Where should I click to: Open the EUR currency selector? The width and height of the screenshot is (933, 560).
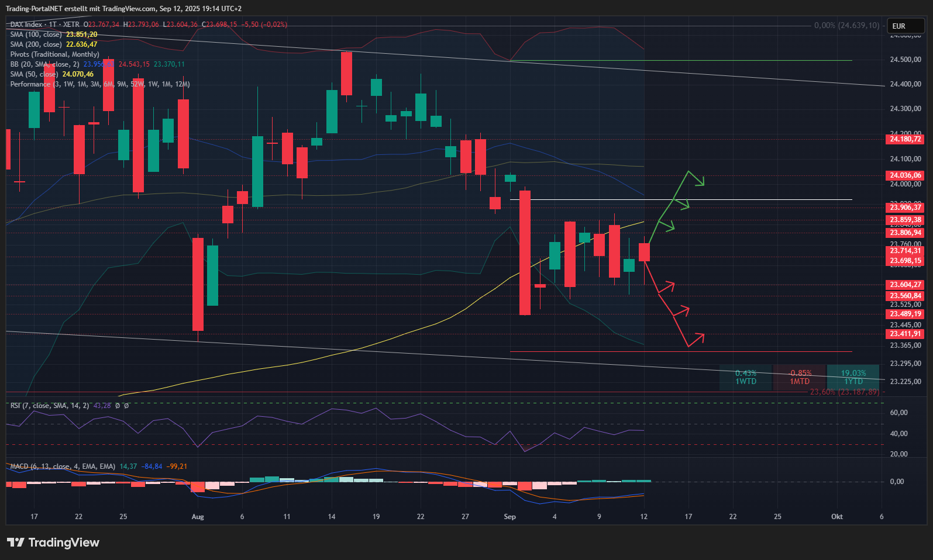tap(906, 26)
